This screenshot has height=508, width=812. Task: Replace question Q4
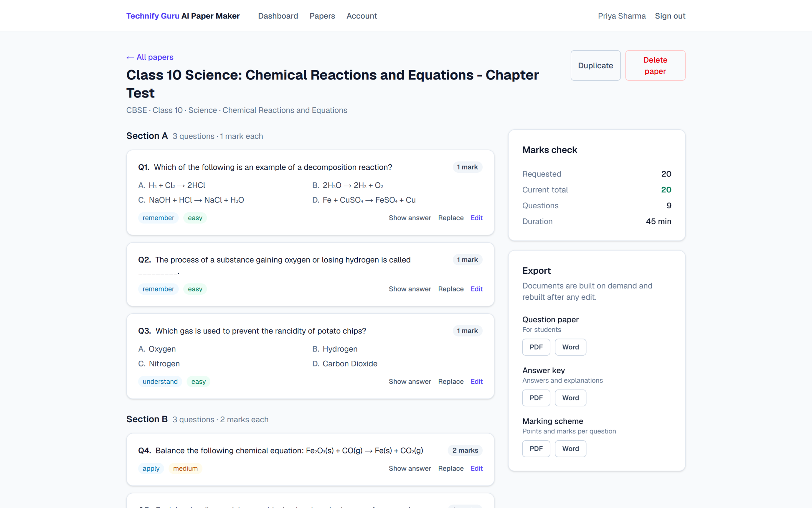(451, 468)
